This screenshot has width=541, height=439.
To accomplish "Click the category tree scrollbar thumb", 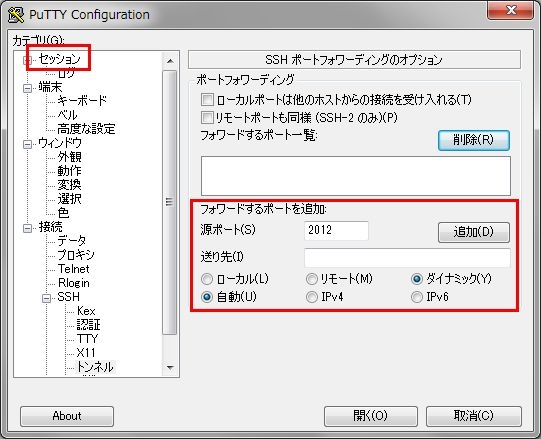I will (x=169, y=202).
